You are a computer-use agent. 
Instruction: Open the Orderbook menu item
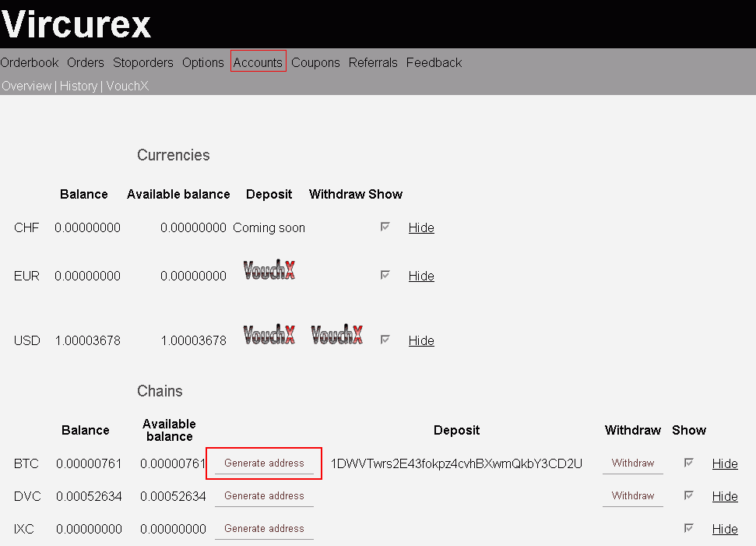pyautogui.click(x=30, y=63)
